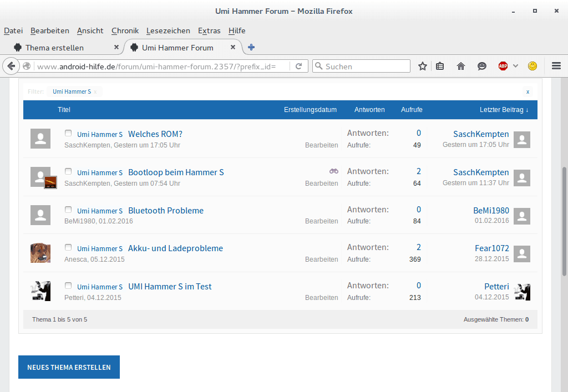Click the bookmark star icon
The height and width of the screenshot is (392, 568).
pyautogui.click(x=423, y=66)
